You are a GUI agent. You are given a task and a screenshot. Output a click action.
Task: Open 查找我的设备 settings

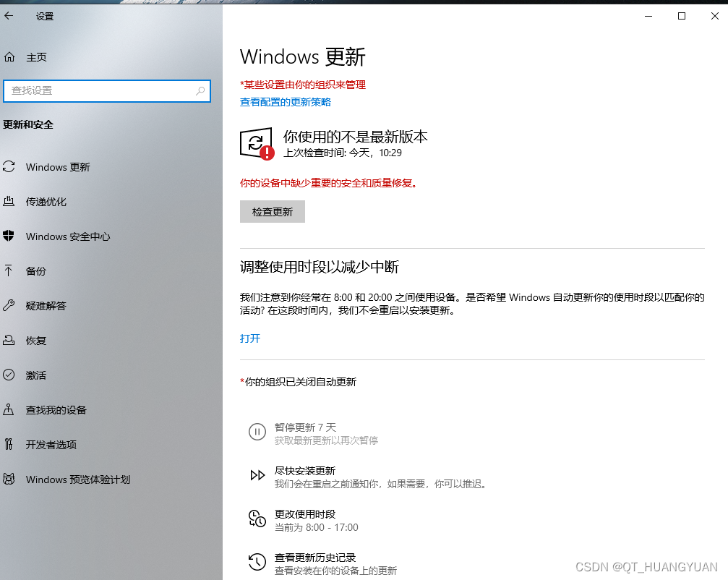coord(56,409)
